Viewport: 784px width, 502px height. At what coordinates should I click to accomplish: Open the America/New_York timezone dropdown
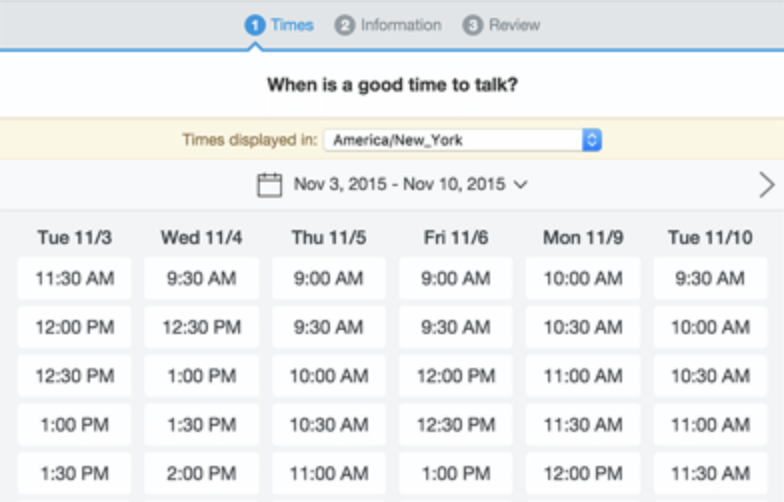point(462,140)
